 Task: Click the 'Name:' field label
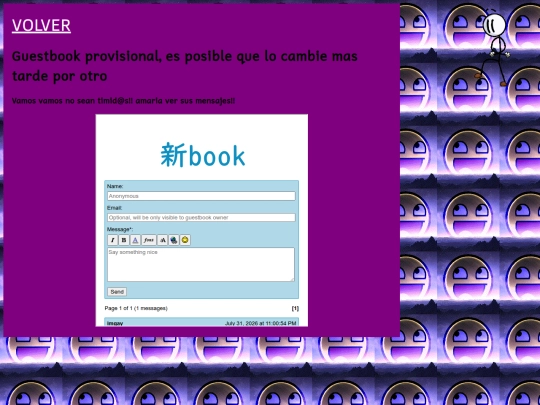pos(115,186)
